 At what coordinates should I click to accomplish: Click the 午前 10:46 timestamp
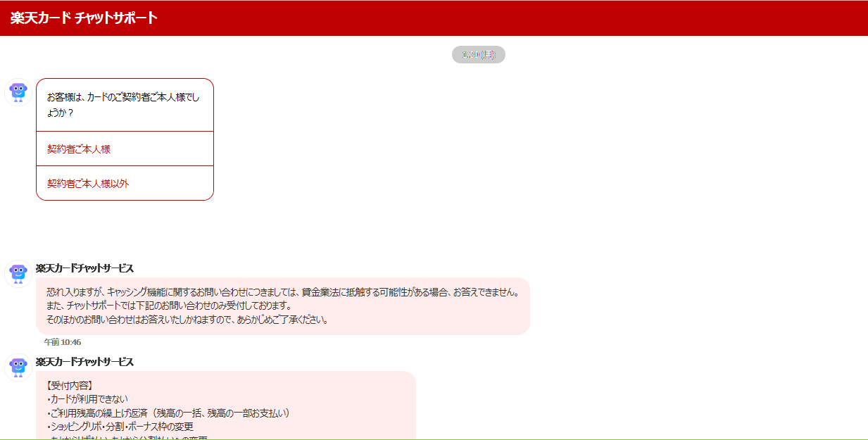[63, 342]
